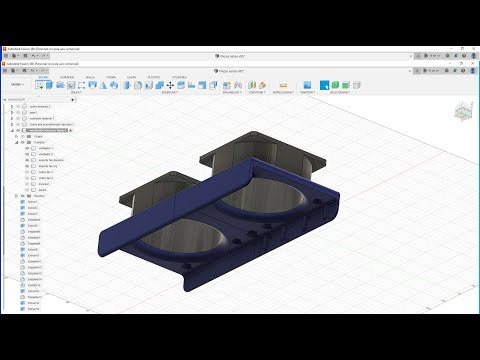
Task: Show the sobre fan 1 body
Action: pyautogui.click(x=27, y=172)
